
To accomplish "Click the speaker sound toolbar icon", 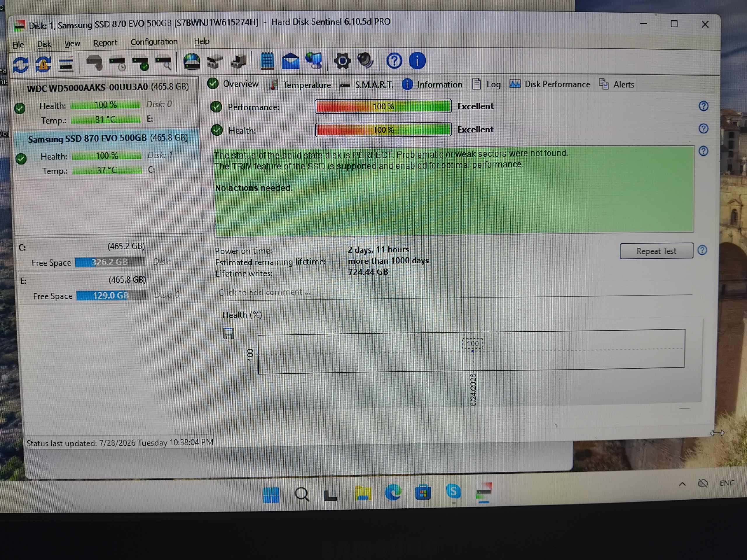I will tap(365, 61).
